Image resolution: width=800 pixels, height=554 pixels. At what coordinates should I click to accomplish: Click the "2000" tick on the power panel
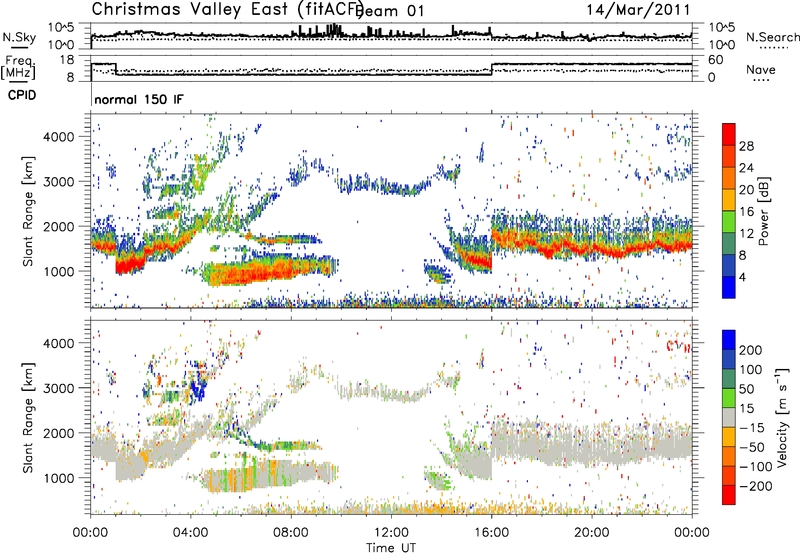point(58,226)
